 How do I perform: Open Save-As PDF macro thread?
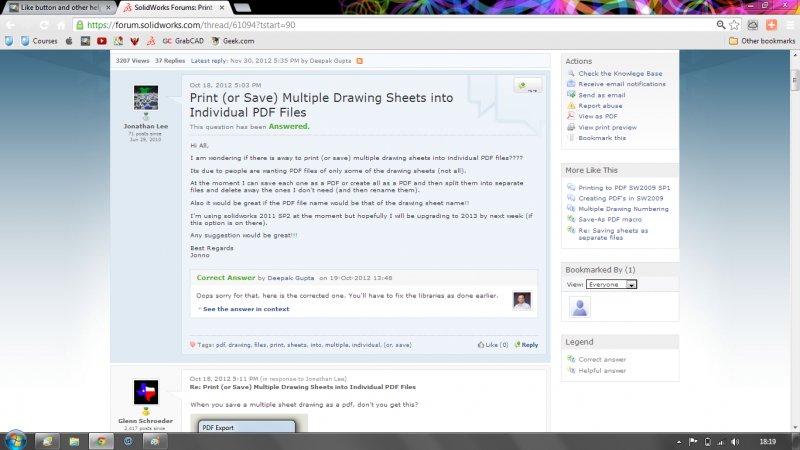click(610, 219)
